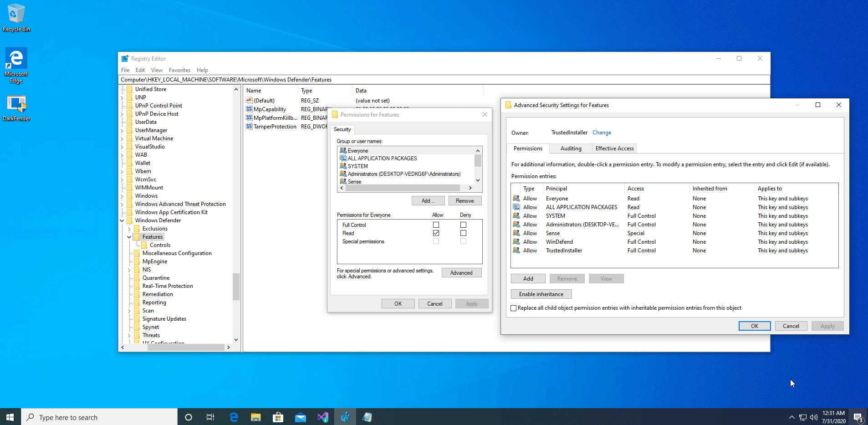Collapse the Windows Defender tree node

(x=122, y=220)
